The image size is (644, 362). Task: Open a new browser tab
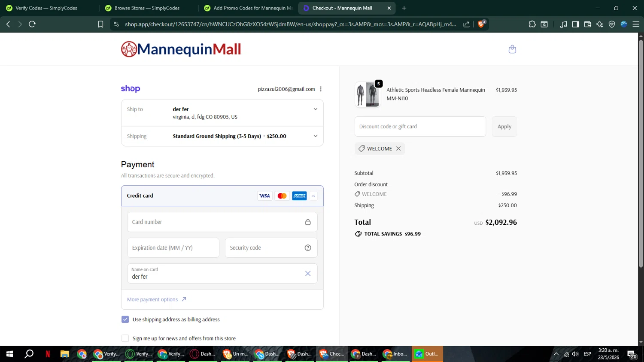404,8
